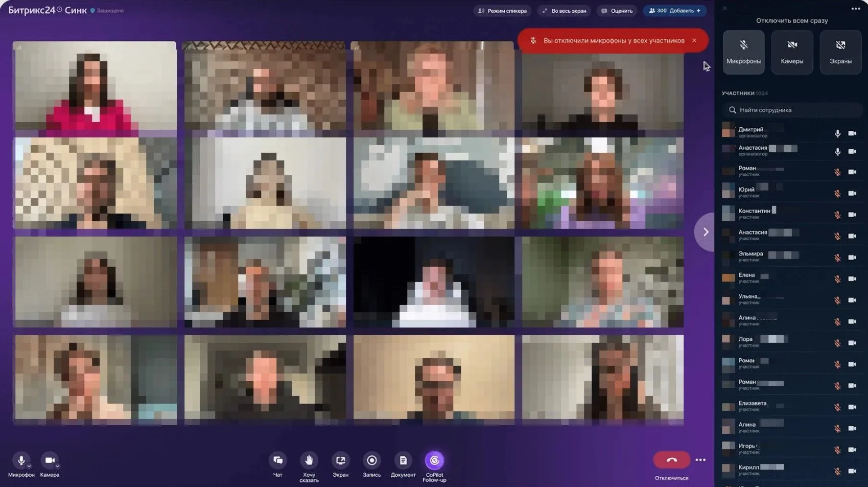Mute all microphones via Микрофоны button
Image resolution: width=868 pixels, height=487 pixels.
743,52
